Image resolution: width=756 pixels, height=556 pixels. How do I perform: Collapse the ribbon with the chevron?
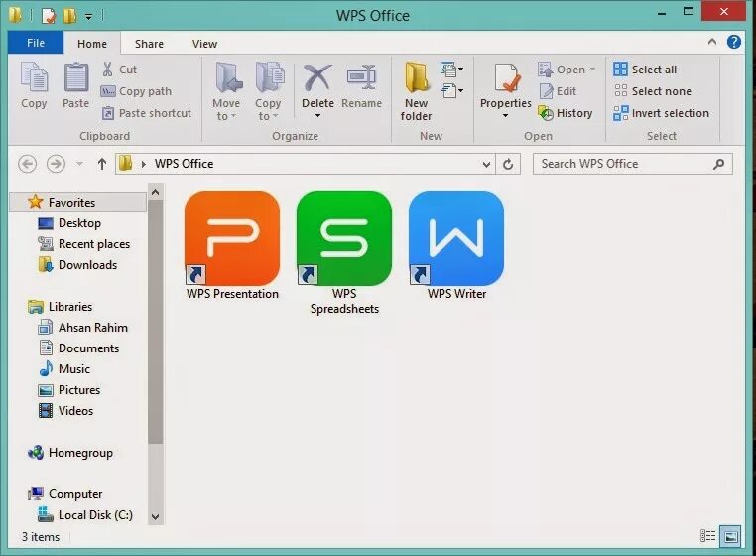pos(712,42)
